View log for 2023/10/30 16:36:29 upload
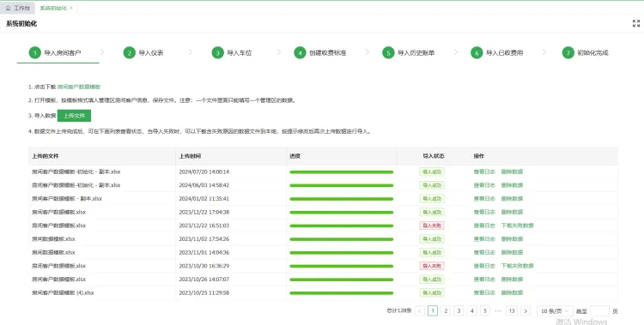This screenshot has width=644, height=325. (x=484, y=266)
